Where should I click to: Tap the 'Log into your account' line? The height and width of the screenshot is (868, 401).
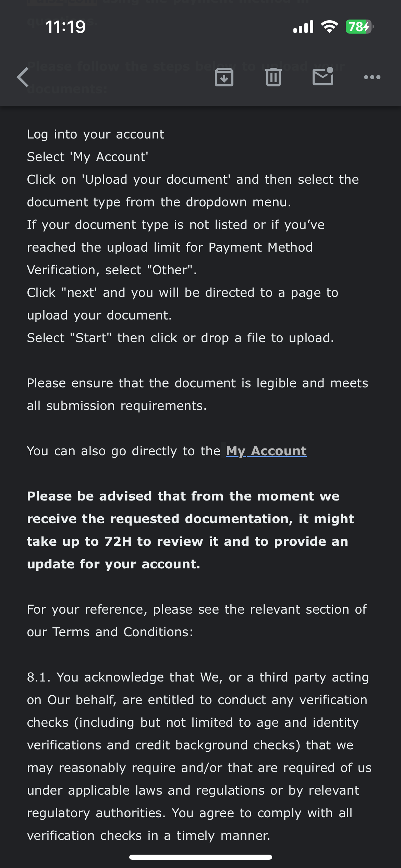point(96,134)
